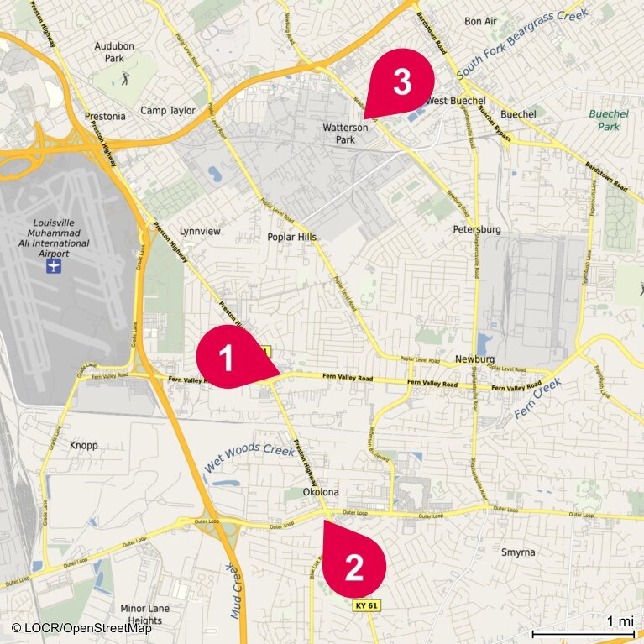Click the golf icon in Audubon Park
The height and width of the screenshot is (644, 644).
tap(125, 77)
